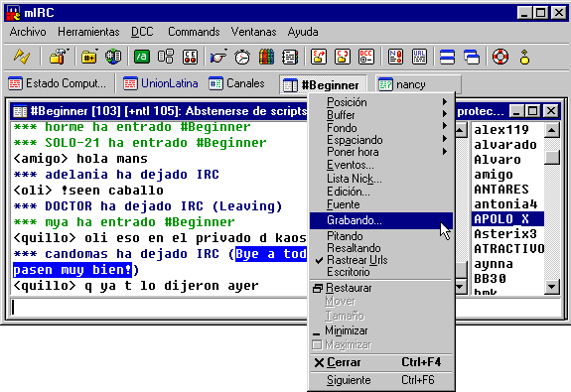Open the URL list toolbar icon
The height and width of the screenshot is (392, 571).
pyautogui.click(x=419, y=57)
